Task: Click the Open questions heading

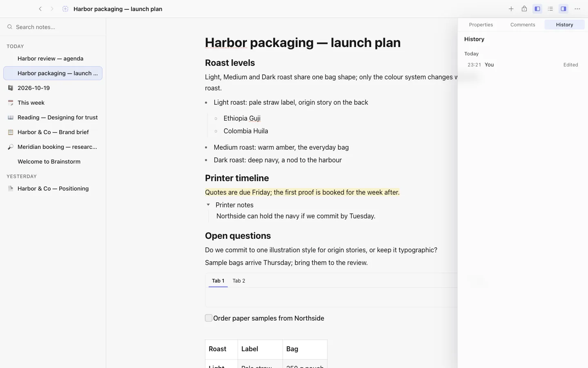Action: tap(238, 236)
